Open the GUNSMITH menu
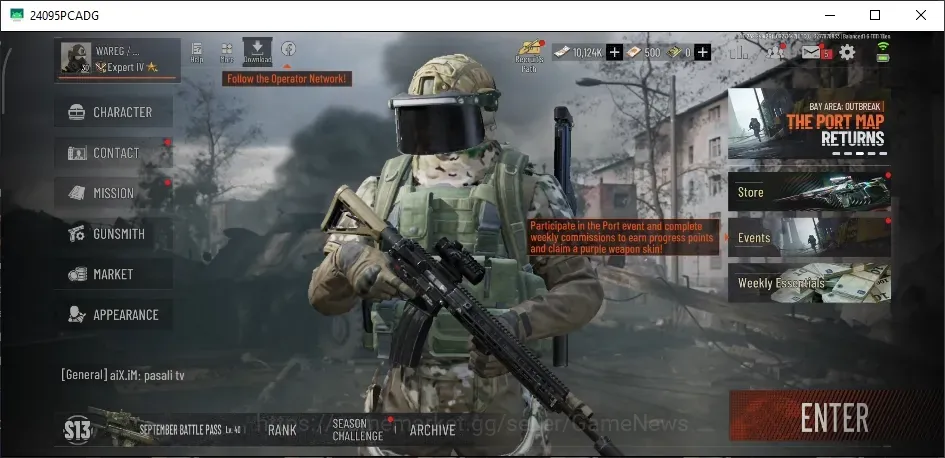Viewport: 945px width, 458px height. 114,234
